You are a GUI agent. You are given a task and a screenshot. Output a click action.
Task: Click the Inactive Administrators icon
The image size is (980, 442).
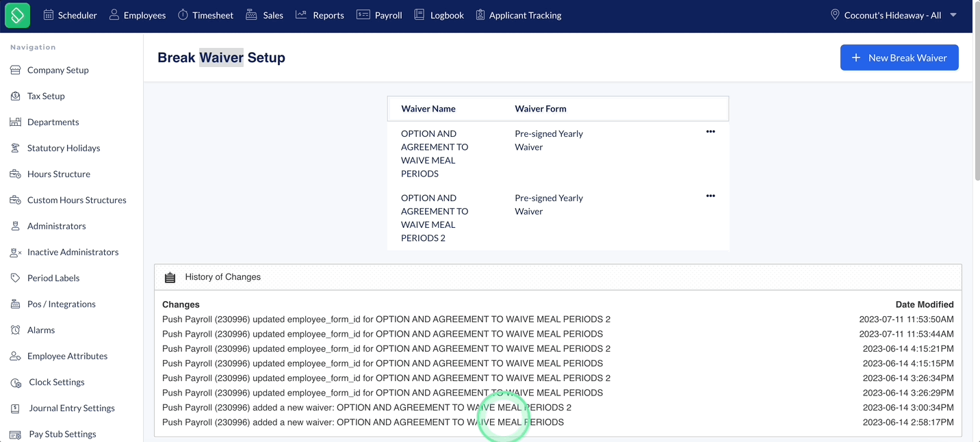pos(15,252)
